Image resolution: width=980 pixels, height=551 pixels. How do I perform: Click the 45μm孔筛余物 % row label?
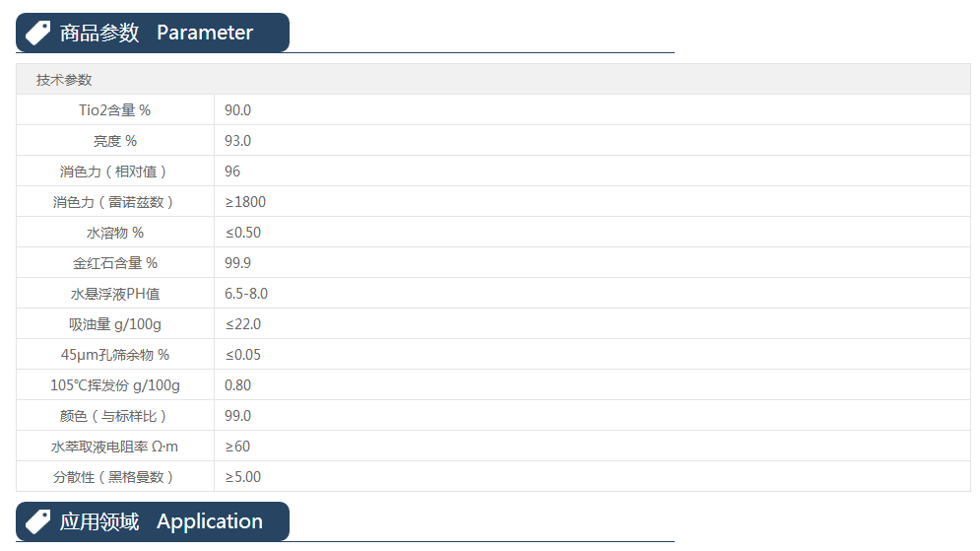[115, 355]
